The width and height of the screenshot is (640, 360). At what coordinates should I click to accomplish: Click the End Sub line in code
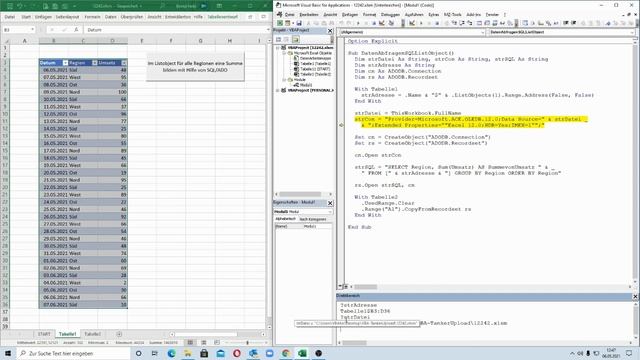click(x=359, y=227)
